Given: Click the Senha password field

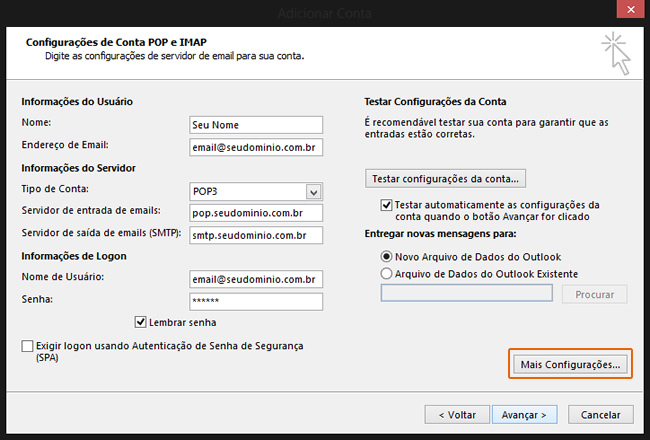Looking at the screenshot, I should coord(256,301).
